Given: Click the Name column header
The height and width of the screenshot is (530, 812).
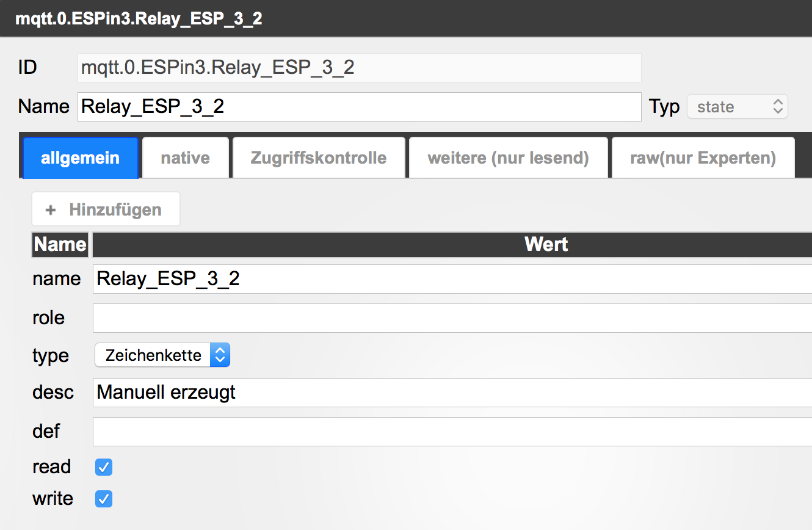Looking at the screenshot, I should click(60, 245).
